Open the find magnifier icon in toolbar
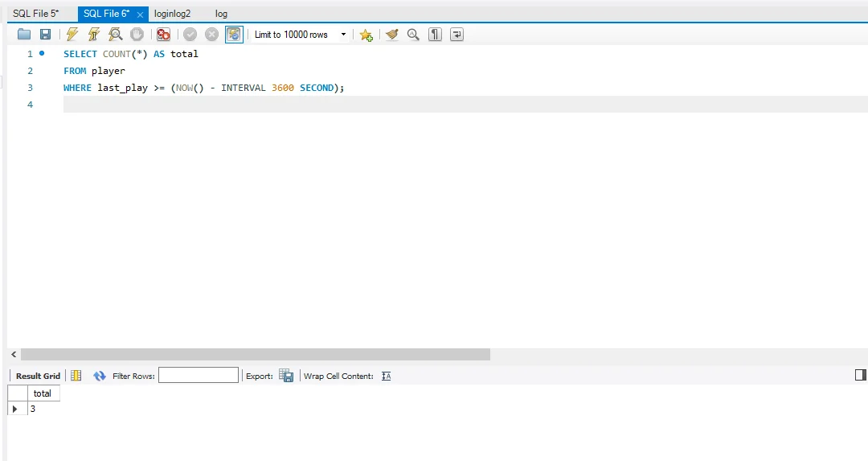The image size is (868, 461). 413,35
